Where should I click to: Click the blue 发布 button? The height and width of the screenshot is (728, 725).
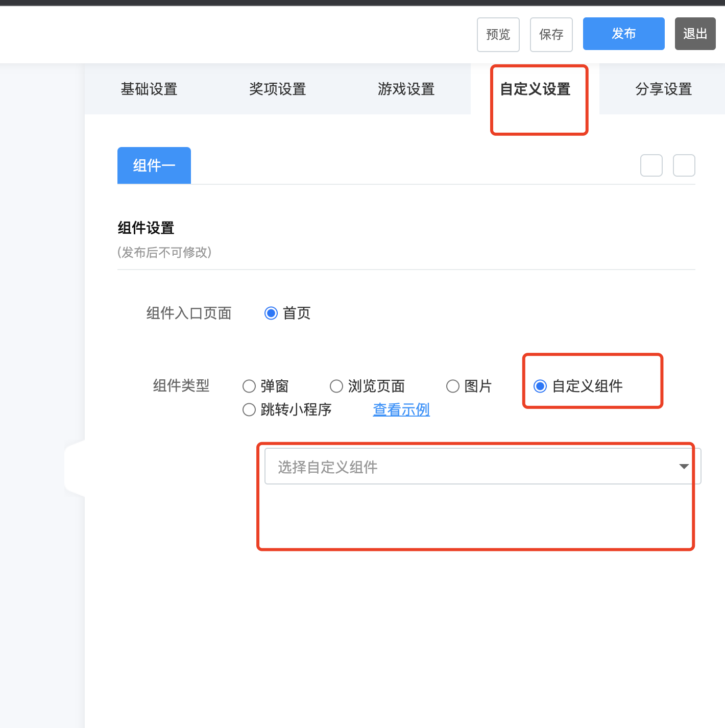coord(623,34)
